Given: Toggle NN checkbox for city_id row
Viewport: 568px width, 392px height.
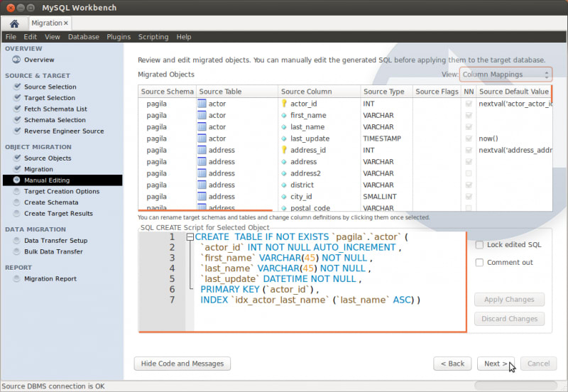Looking at the screenshot, I should pos(469,197).
